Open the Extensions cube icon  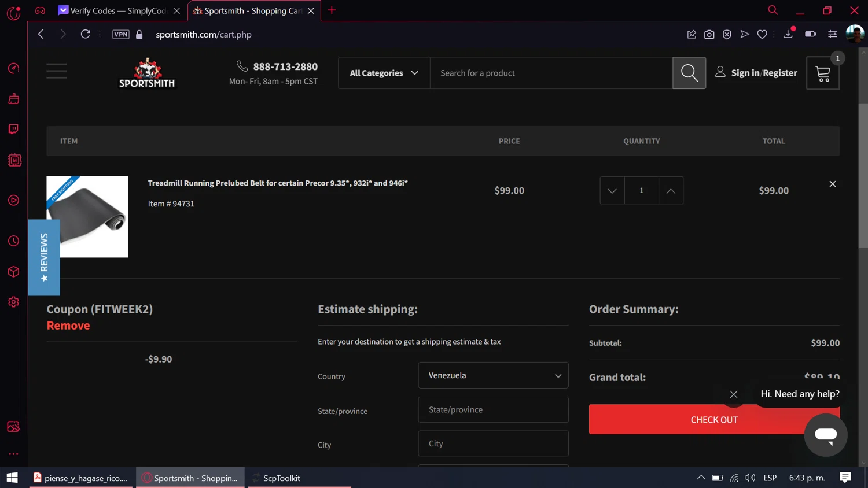tap(14, 272)
